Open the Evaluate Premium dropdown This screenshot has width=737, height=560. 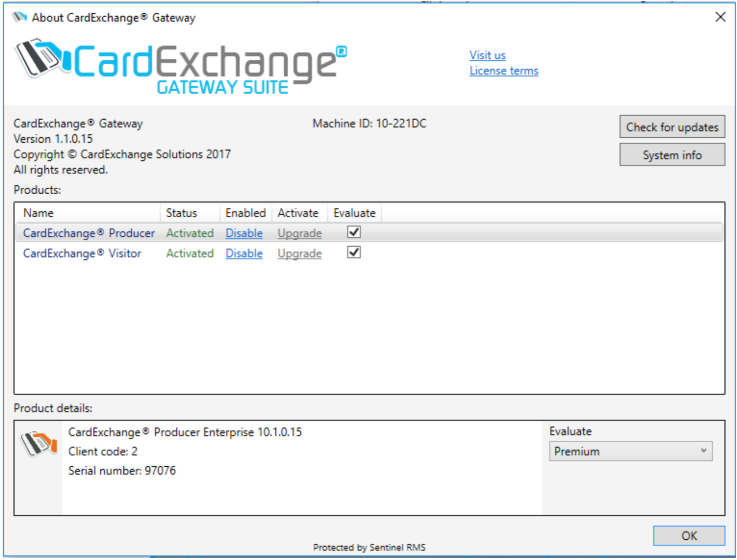[x=630, y=451]
